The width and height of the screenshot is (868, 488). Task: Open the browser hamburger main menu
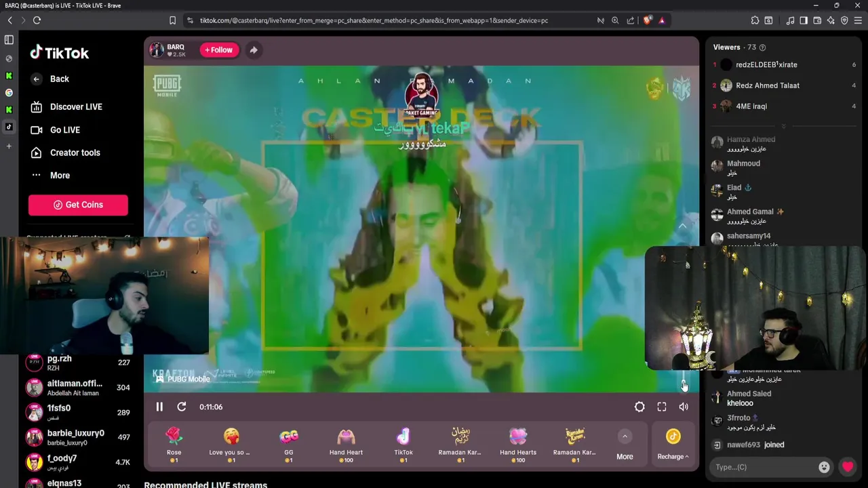858,20
